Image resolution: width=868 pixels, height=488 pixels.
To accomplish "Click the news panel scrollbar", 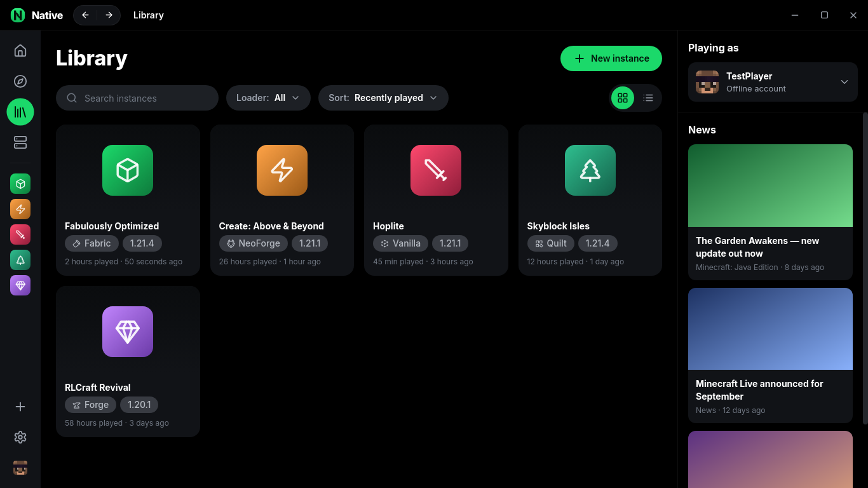I will [865, 268].
